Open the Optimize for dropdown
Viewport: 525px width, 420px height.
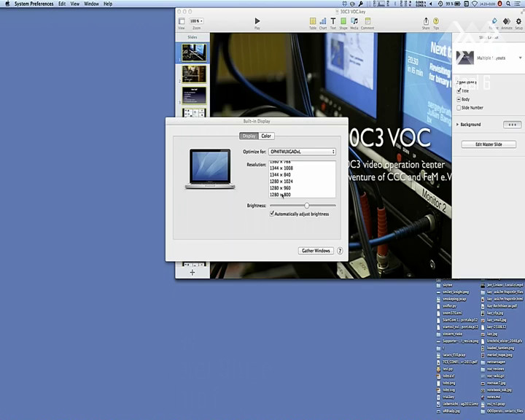pos(302,152)
